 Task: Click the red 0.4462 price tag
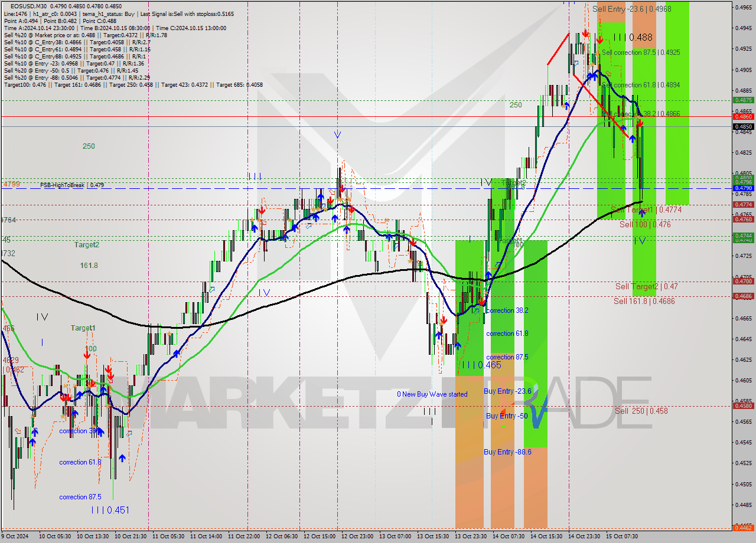pyautogui.click(x=743, y=528)
